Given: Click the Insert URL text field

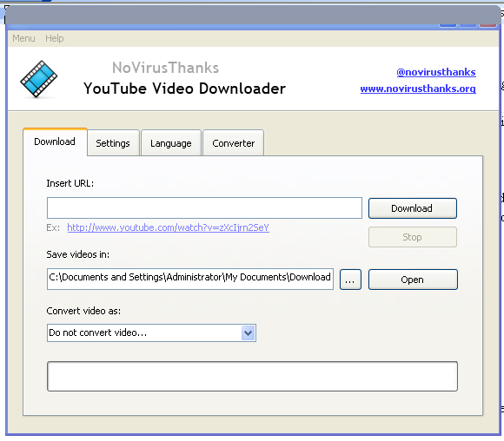Looking at the screenshot, I should 204,207.
